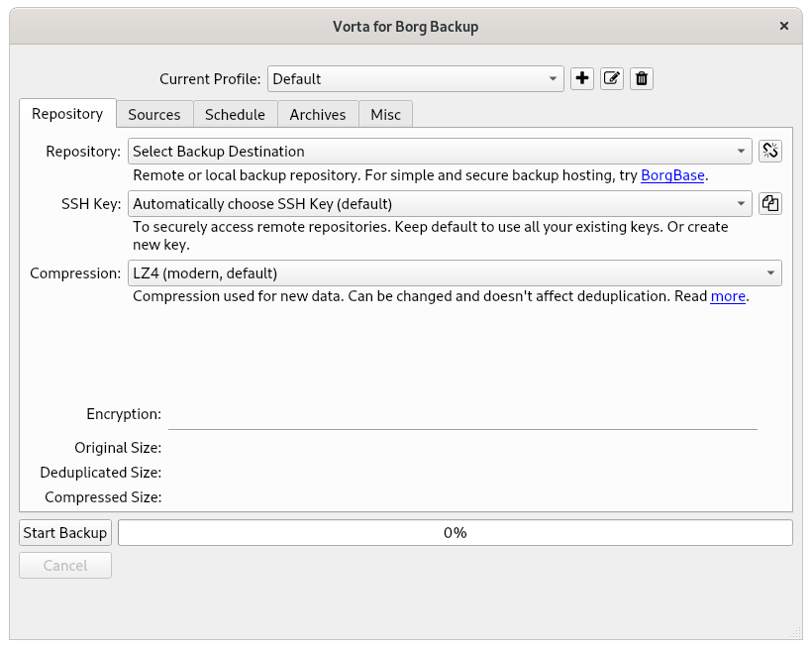The width and height of the screenshot is (812, 649).
Task: Click the greyed-out Cancel button
Action: [x=65, y=566]
